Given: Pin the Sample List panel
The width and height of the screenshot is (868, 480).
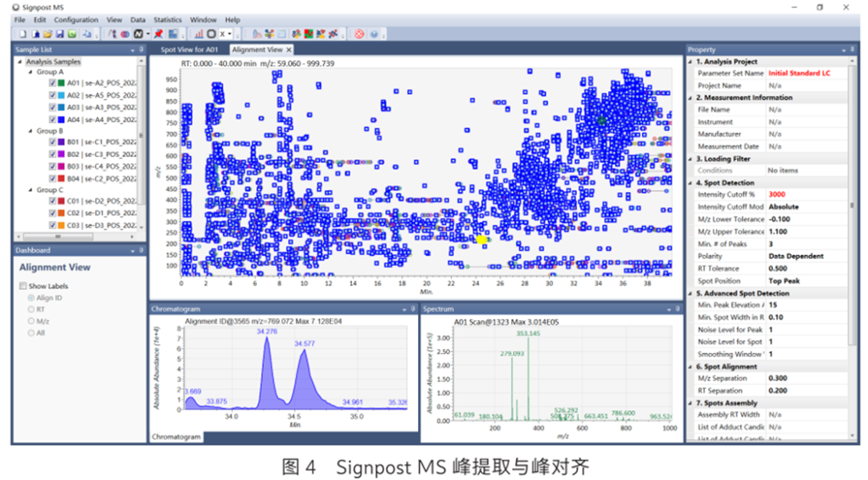Looking at the screenshot, I should [141, 50].
